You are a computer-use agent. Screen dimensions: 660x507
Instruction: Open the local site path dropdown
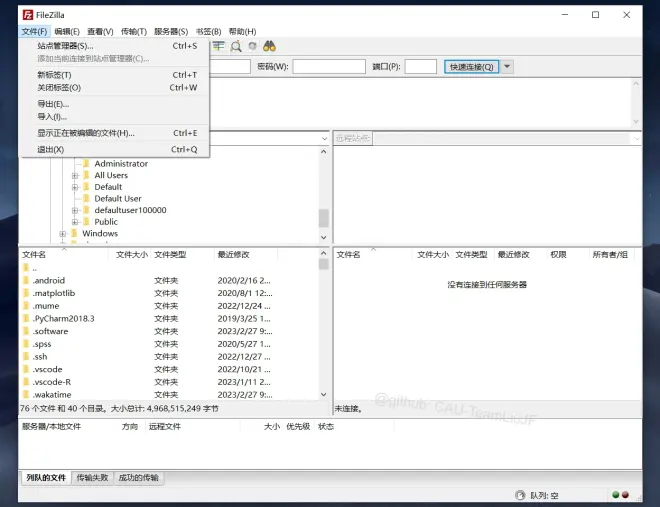coord(324,138)
